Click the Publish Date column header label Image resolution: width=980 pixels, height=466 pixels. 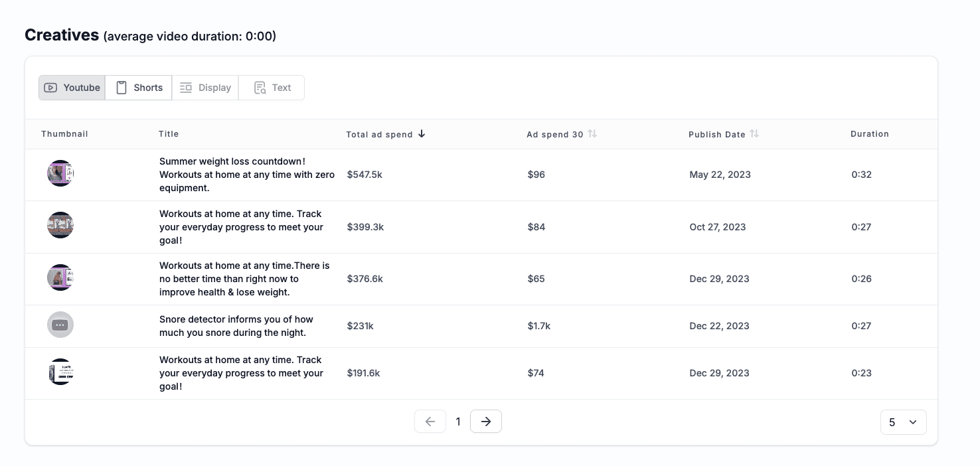[716, 134]
